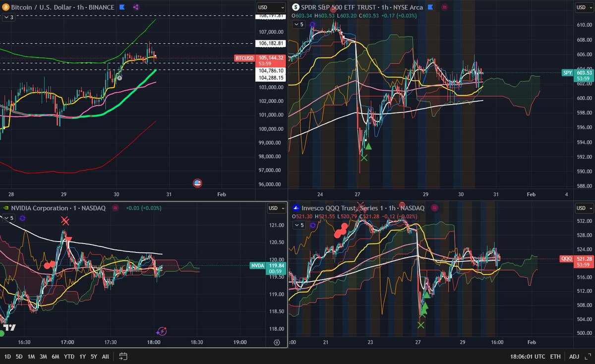Click the US flag session icon on Bitcoin chart
Image resolution: width=595 pixels, height=364 pixels.
[x=197, y=183]
